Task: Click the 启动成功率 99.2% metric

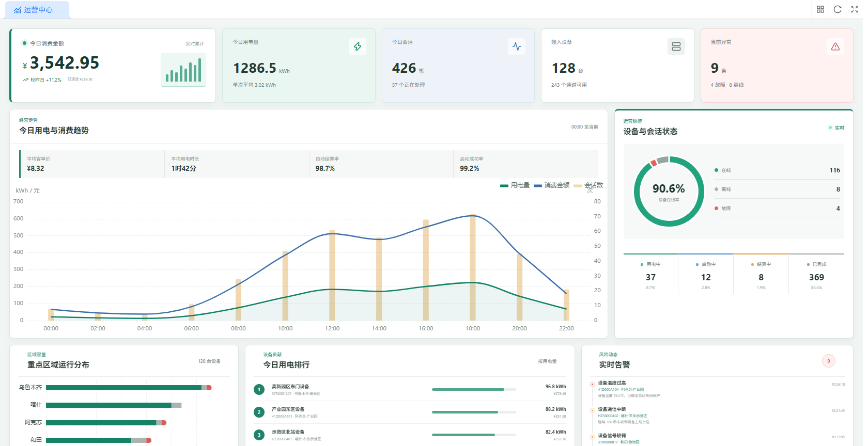Action: (x=525, y=164)
